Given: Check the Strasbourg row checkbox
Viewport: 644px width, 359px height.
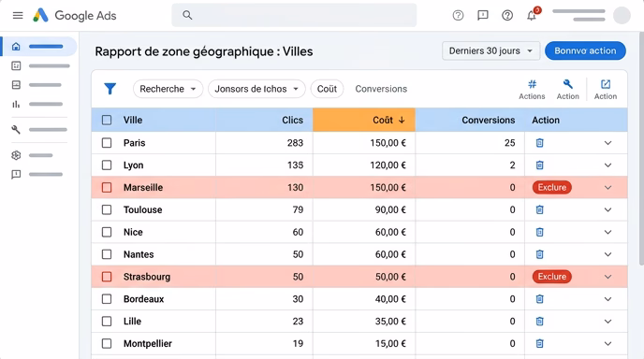Looking at the screenshot, I should point(107,277).
